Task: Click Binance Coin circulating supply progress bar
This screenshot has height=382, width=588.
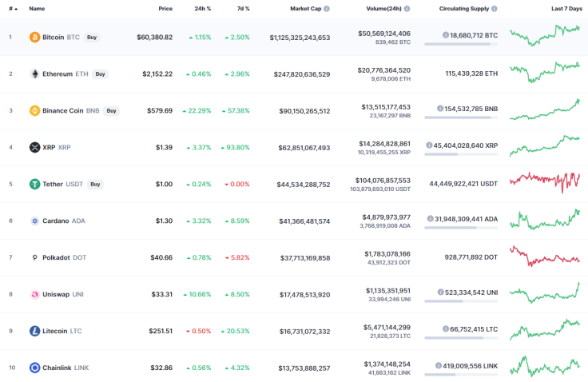Action: [x=461, y=117]
